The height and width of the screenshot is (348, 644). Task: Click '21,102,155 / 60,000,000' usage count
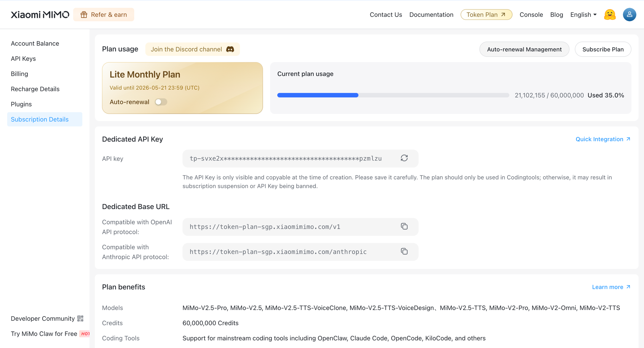[549, 95]
